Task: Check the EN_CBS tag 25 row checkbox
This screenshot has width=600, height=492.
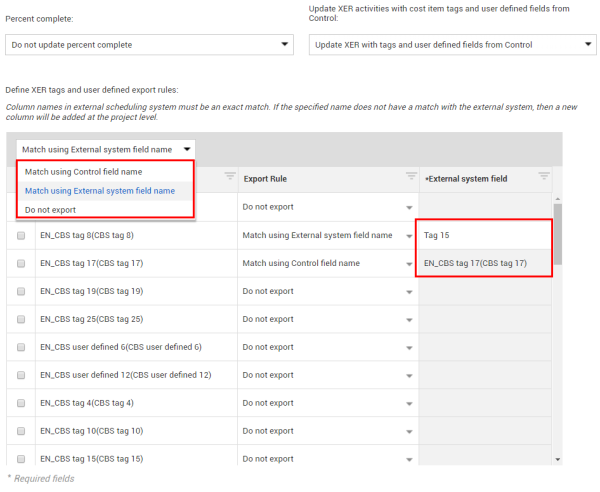Action: 21,319
